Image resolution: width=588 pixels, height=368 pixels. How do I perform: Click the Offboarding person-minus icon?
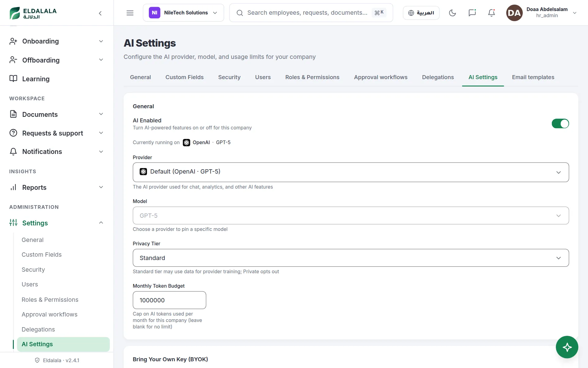(x=13, y=60)
